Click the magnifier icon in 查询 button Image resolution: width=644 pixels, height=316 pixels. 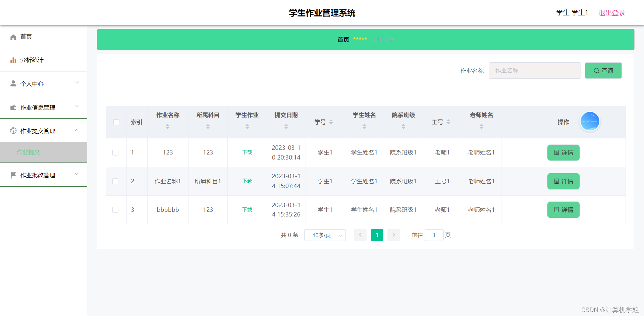pyautogui.click(x=596, y=71)
